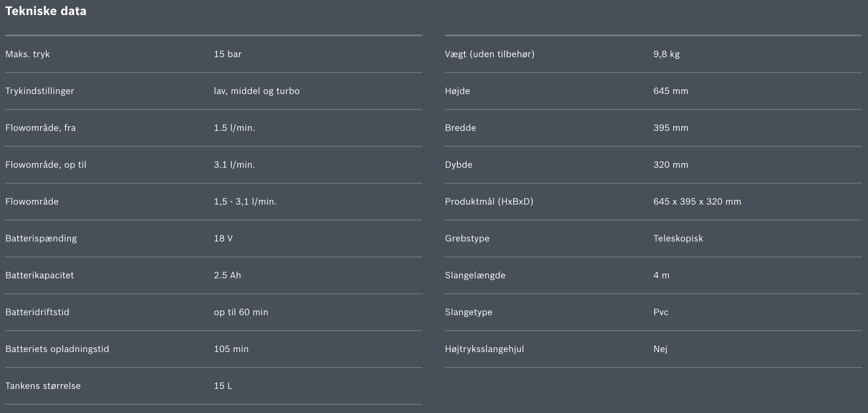Click the "Tekniske data" heading
The image size is (868, 413).
click(46, 11)
